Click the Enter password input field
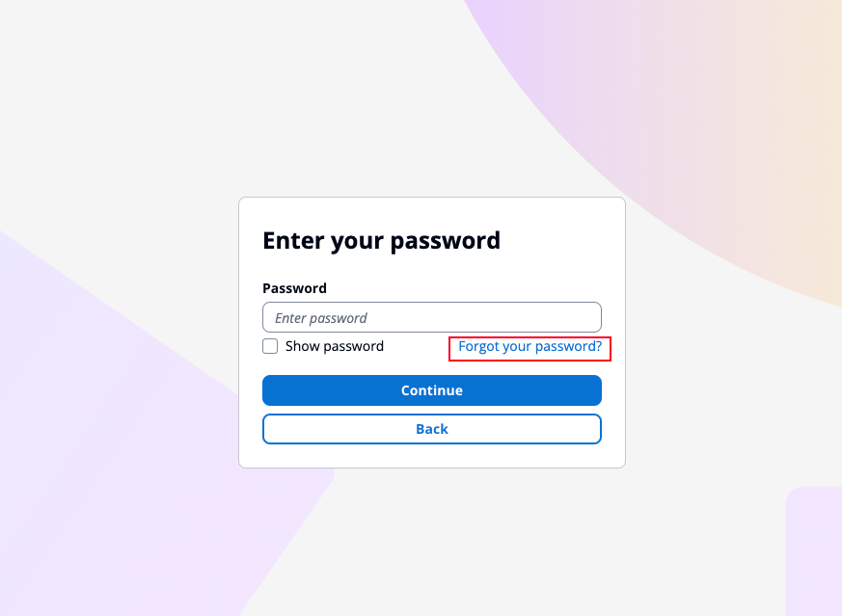 [431, 317]
